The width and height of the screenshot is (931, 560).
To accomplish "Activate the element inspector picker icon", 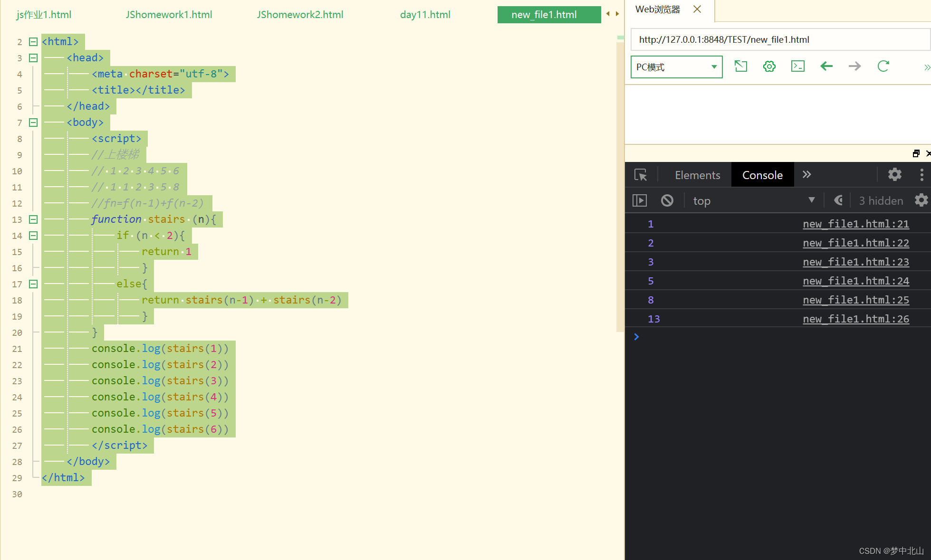I will pos(641,175).
